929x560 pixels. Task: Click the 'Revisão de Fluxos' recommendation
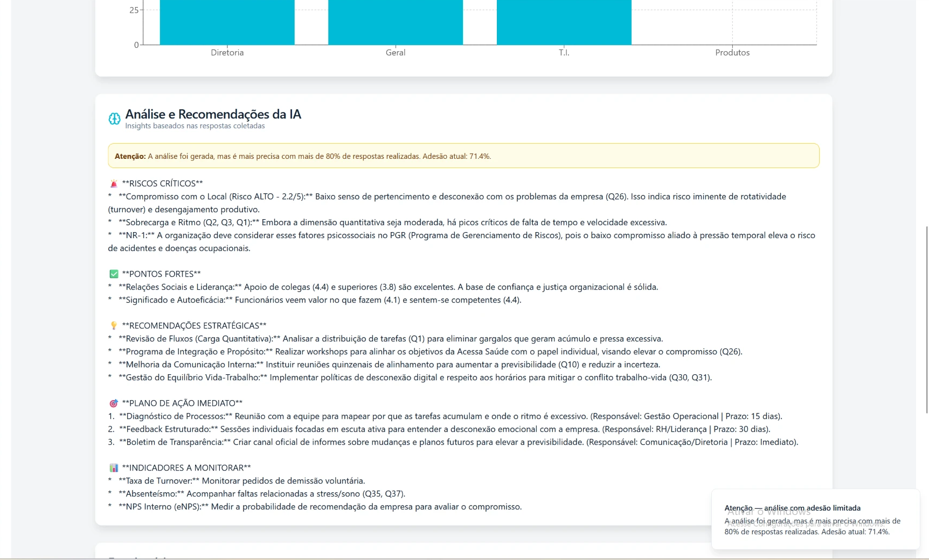[386, 339]
